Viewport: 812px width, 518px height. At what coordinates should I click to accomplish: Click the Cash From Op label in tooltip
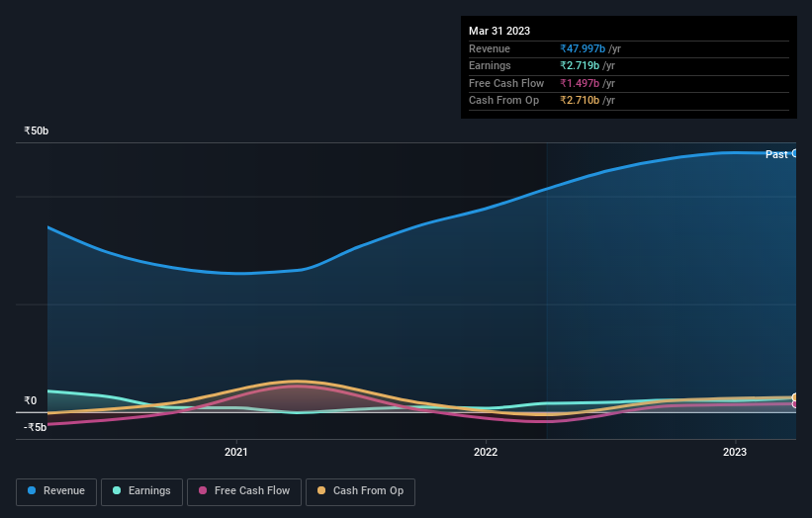pyautogui.click(x=503, y=101)
